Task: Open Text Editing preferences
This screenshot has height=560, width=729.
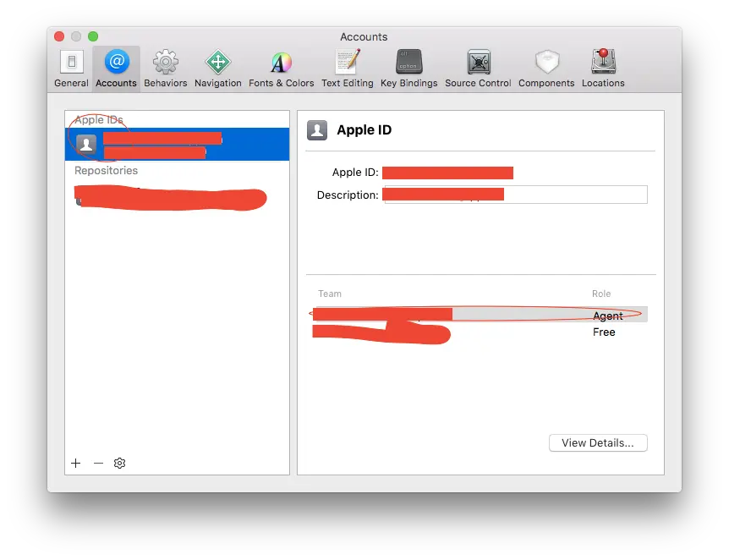Action: [x=348, y=69]
